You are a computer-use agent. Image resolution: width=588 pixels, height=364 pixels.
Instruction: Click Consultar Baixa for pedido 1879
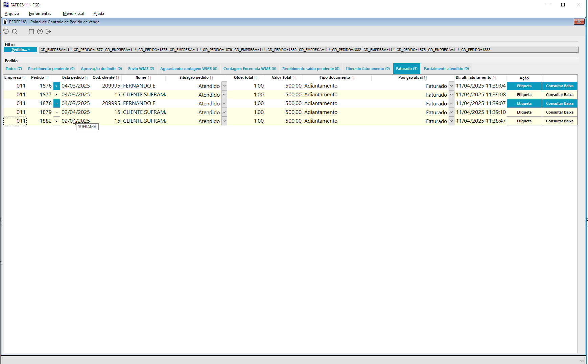560,112
